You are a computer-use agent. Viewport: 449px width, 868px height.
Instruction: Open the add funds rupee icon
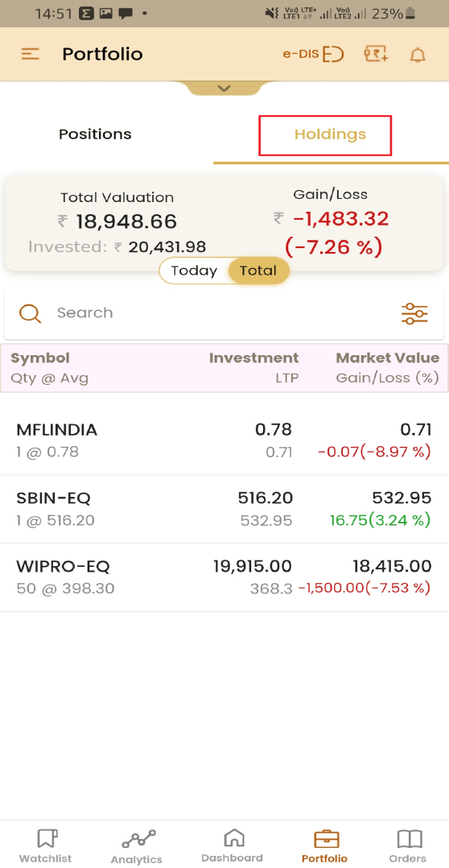tap(376, 54)
